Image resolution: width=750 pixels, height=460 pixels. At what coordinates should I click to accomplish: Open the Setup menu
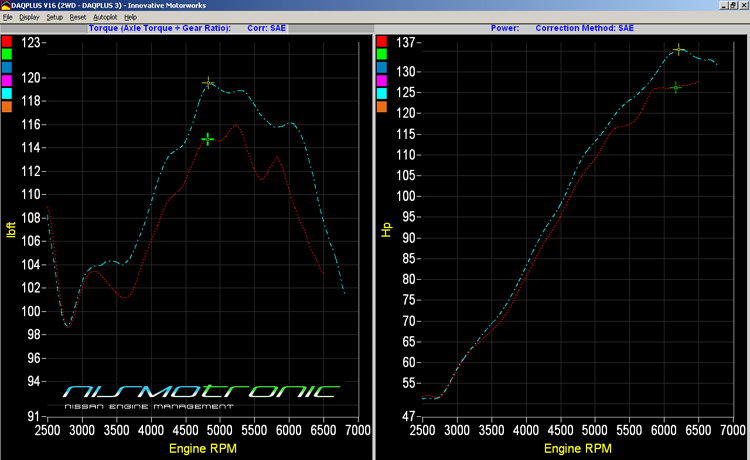coord(54,18)
